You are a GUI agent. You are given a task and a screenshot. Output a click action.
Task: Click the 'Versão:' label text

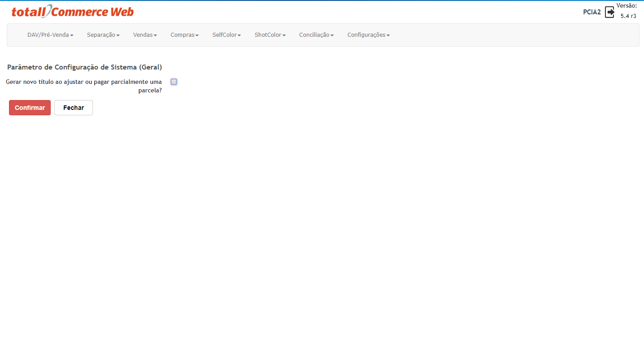tap(626, 5)
